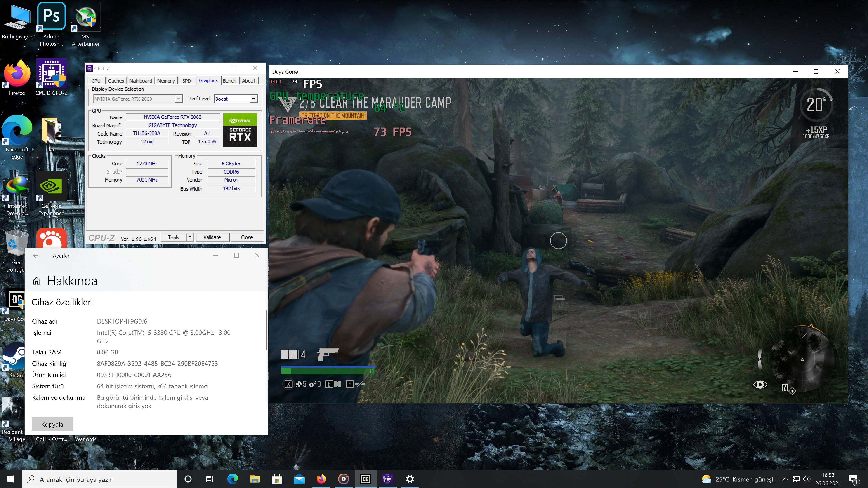Open the media player disc icon on taskbar

click(344, 479)
